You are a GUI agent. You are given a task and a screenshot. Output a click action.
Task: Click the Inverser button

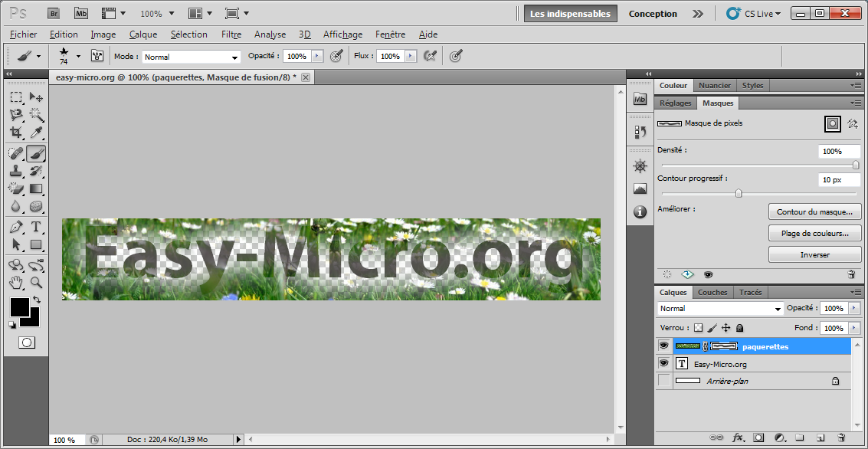point(815,254)
